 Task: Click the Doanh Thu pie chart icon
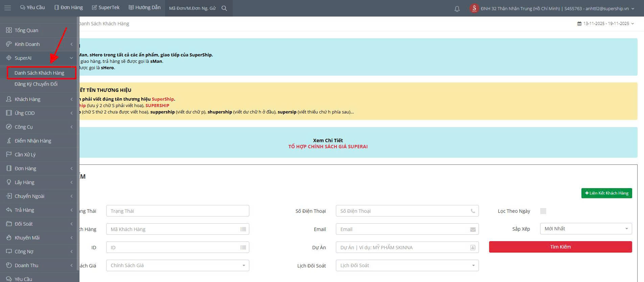(x=9, y=265)
